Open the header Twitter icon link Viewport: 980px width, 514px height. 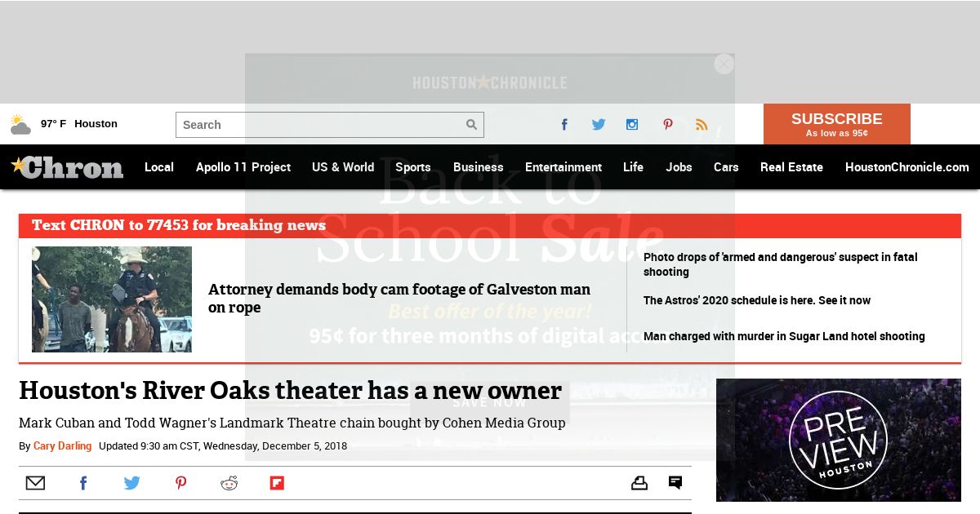[x=599, y=125]
